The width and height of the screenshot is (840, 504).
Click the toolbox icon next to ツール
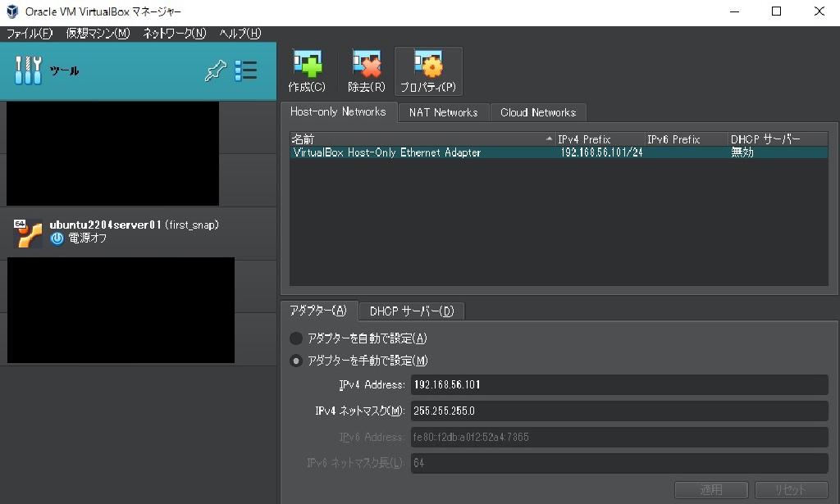(28, 70)
